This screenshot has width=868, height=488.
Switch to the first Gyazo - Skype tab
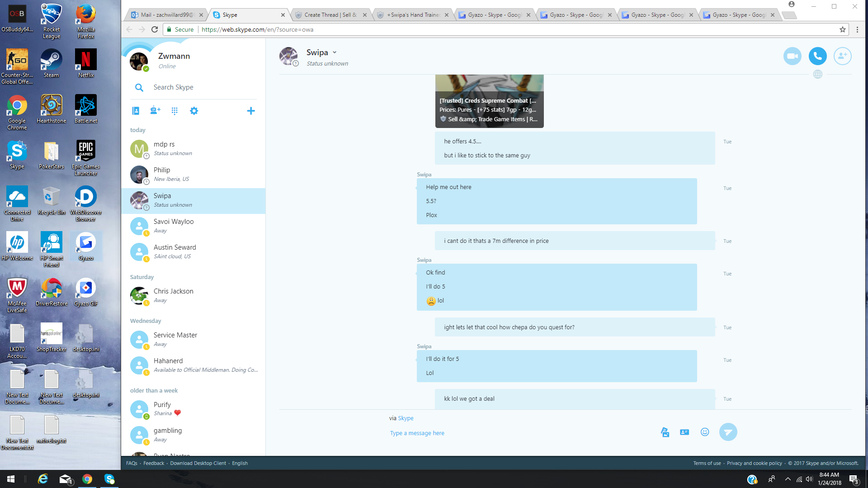point(494,15)
